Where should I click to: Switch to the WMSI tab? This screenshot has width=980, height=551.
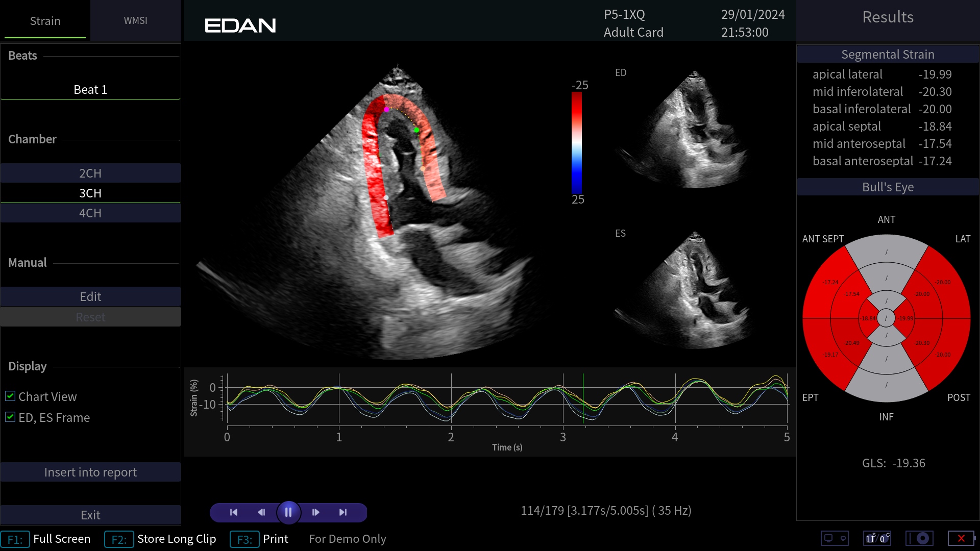(x=135, y=21)
